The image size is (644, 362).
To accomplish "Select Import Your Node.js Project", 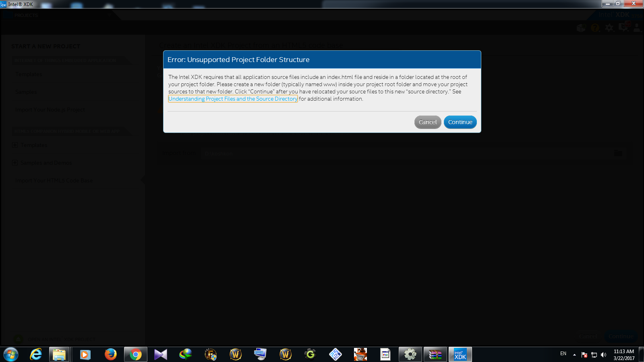I will point(50,110).
